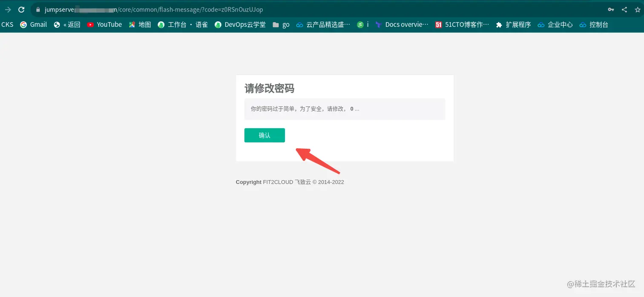
Task: Open the 返回 bookmark
Action: pos(67,25)
